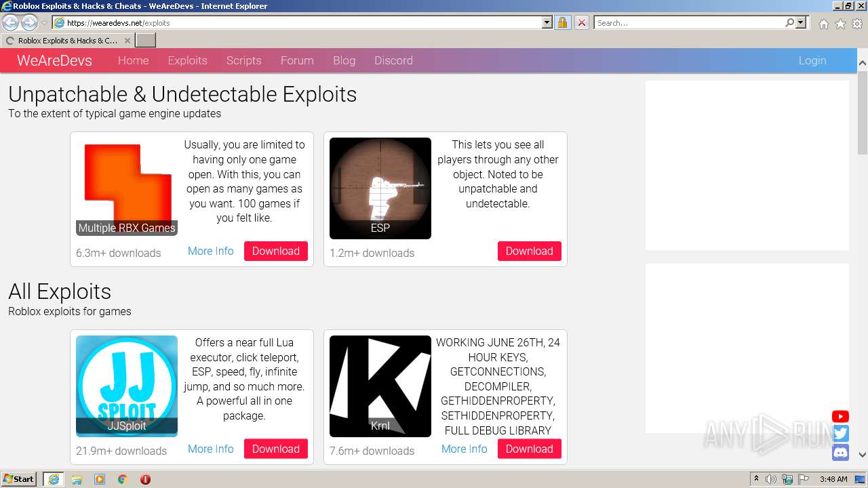Open the File Explorer taskbar icon
This screenshot has width=868, height=488.
click(77, 479)
